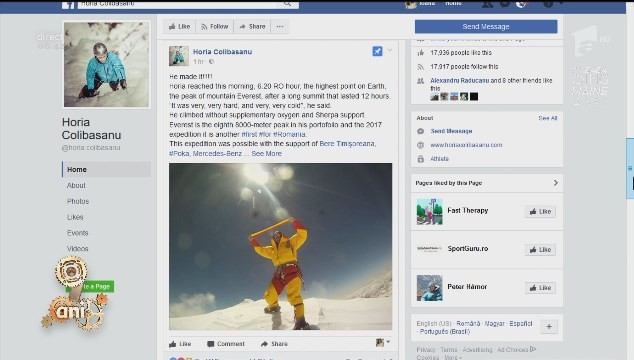Click the follow feed icon beside 17,917 followers
Image resolution: width=634 pixels, height=360 pixels.
click(x=421, y=67)
